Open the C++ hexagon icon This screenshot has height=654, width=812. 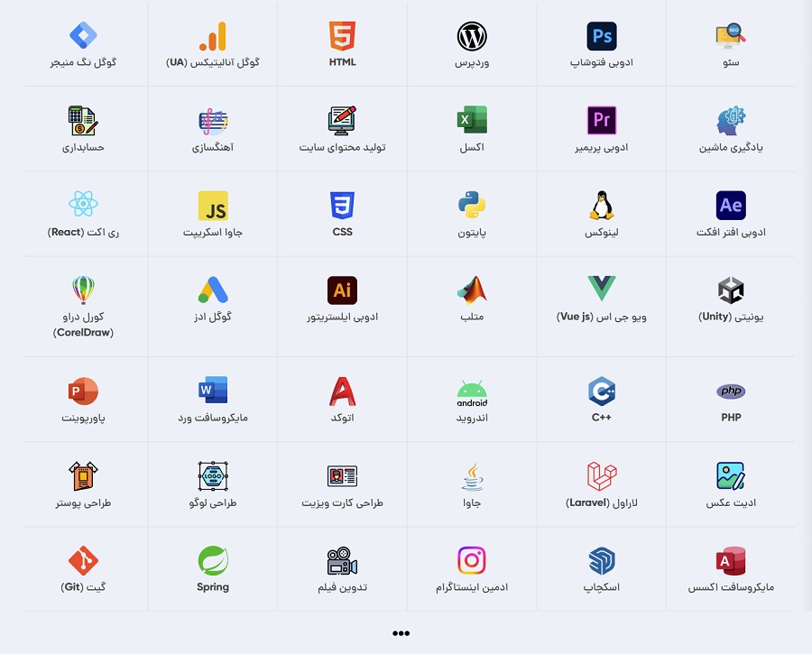601,391
